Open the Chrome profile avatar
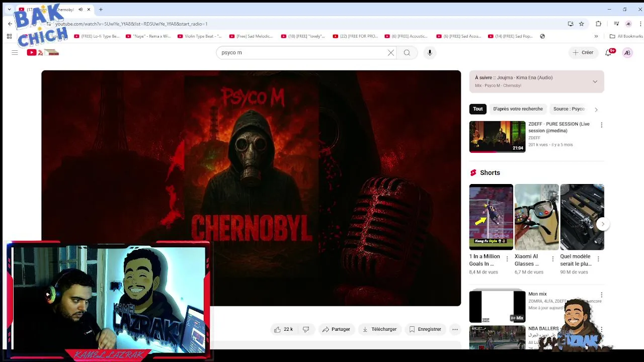Image resolution: width=644 pixels, height=362 pixels. 628,24
